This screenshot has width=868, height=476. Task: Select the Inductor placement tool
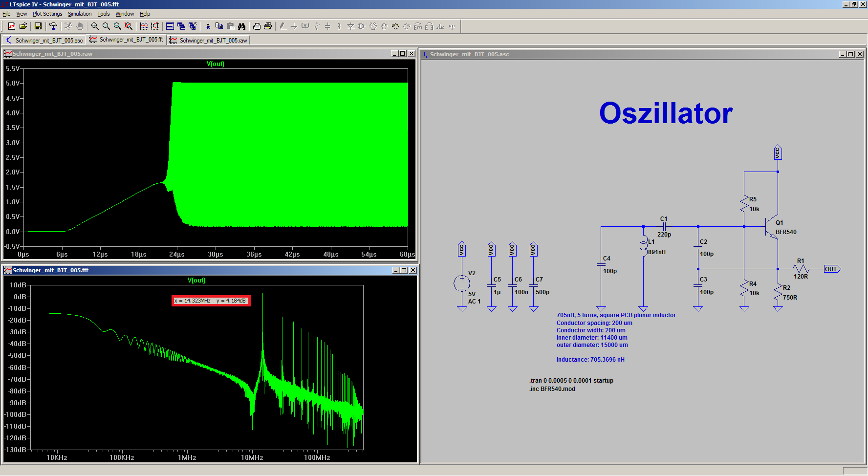339,26
